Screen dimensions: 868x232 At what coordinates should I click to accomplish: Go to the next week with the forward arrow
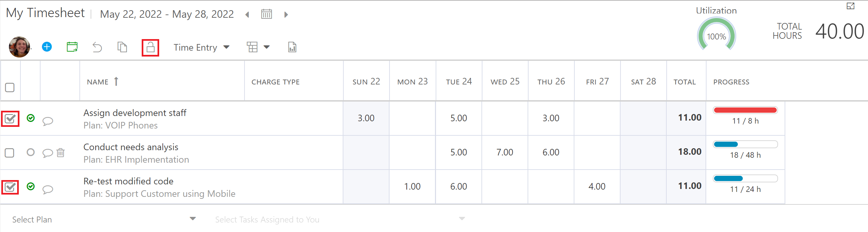286,14
